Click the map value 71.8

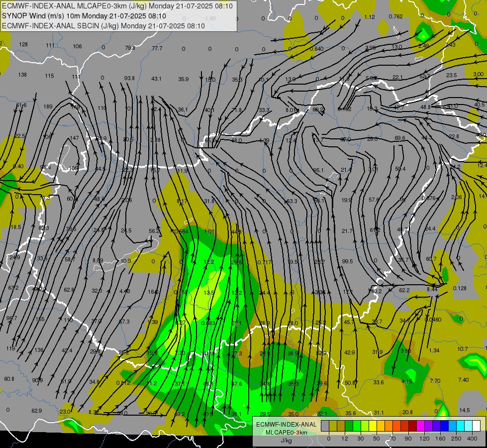pos(237,110)
